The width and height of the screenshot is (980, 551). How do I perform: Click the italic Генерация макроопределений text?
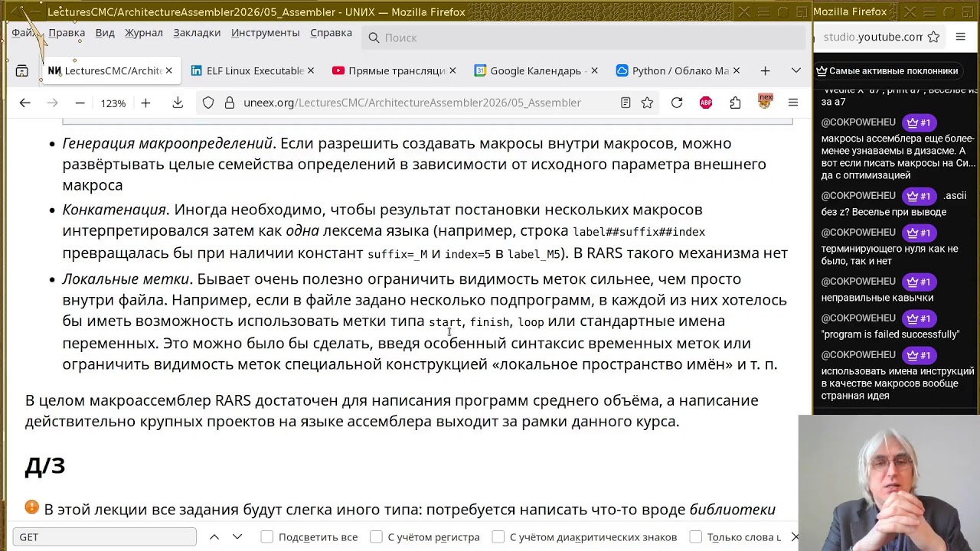coord(167,143)
